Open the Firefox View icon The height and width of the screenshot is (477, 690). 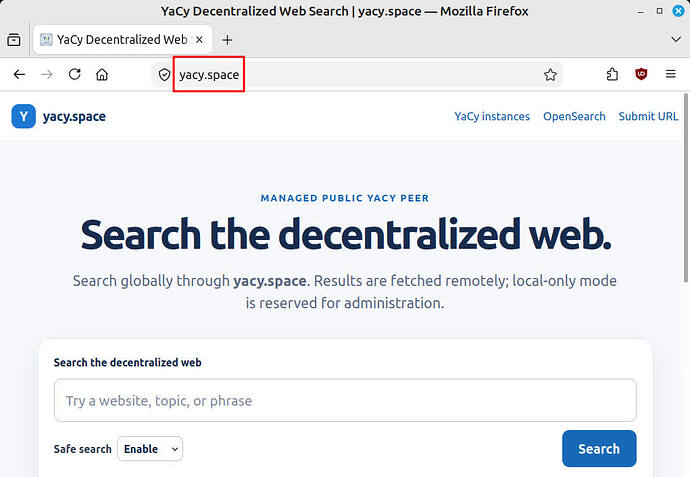click(x=14, y=40)
